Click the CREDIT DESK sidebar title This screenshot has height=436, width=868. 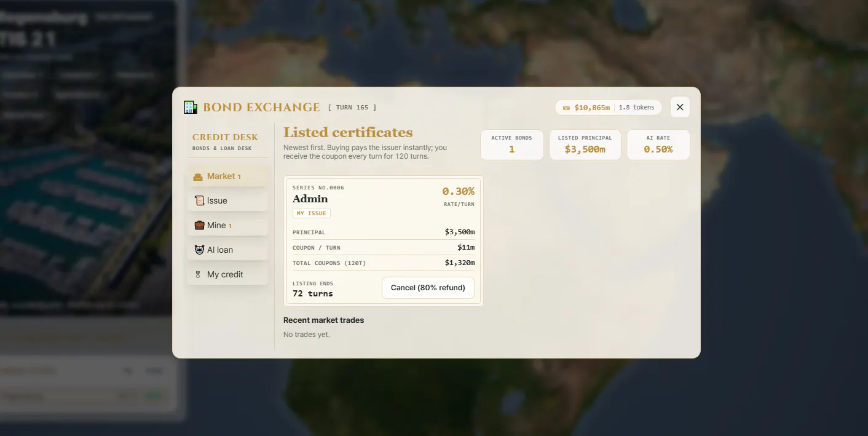(225, 137)
